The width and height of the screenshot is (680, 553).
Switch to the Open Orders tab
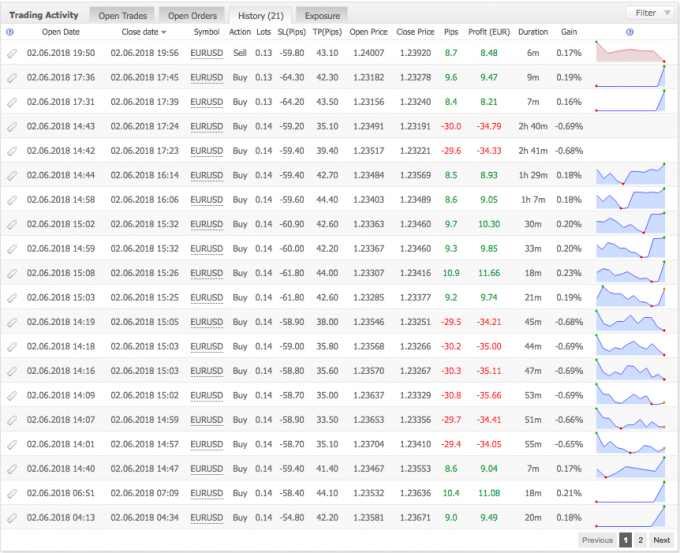[192, 16]
